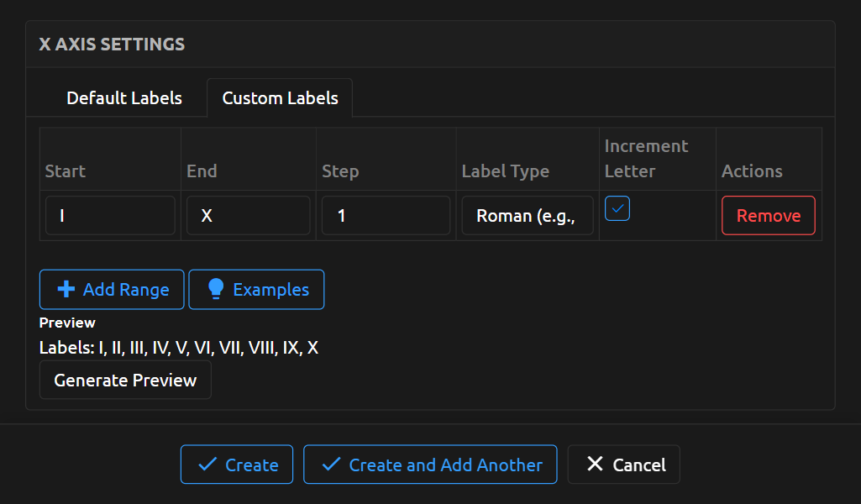Click the checkmark icon on Create button
This screenshot has height=504, width=861.
click(206, 465)
